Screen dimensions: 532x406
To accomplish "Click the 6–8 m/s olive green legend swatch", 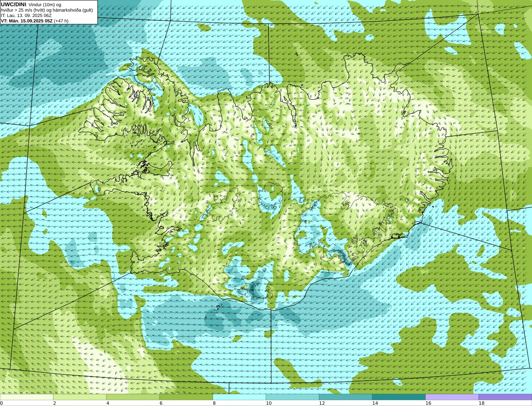I will tap(186, 397).
